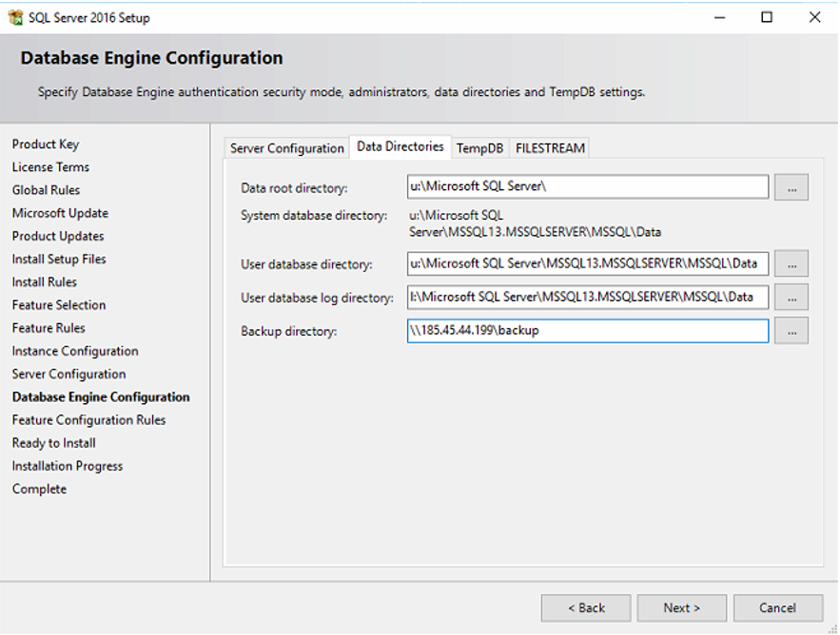Select the Install Setup Files step
The image size is (840, 635).
(x=59, y=260)
